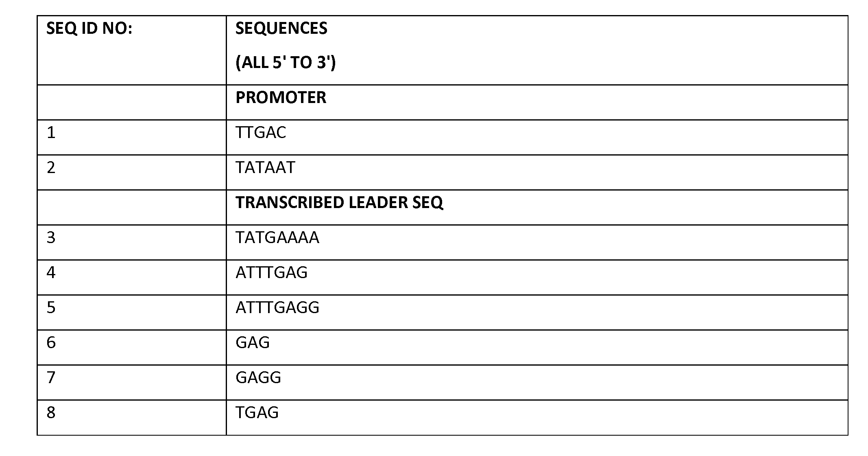Select the PROMOTER section heading
868x456 pixels.
281,98
